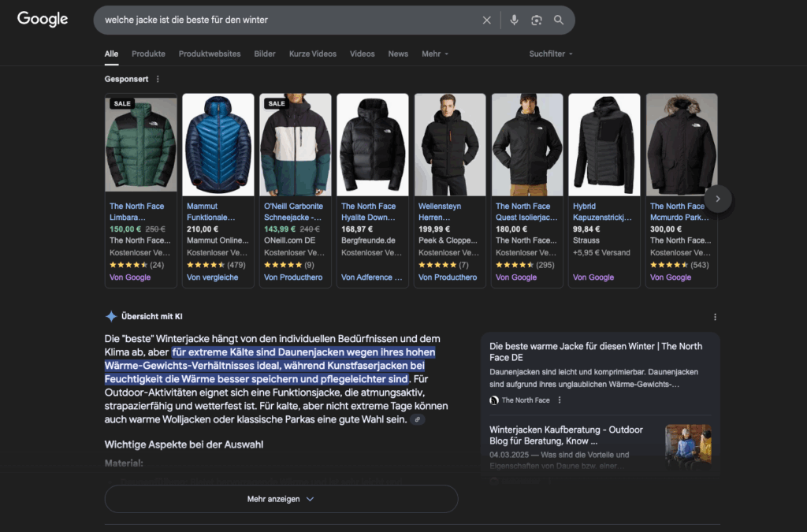Image resolution: width=807 pixels, height=532 pixels.
Task: Click the Peek & Cloppenburg seller name
Action: click(448, 240)
